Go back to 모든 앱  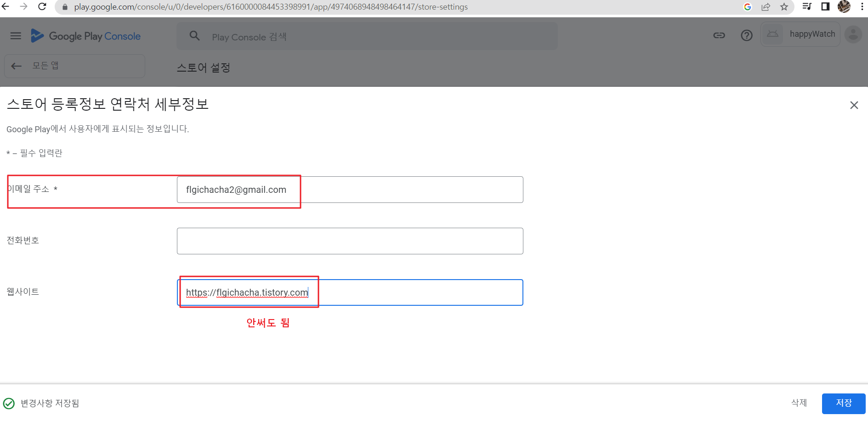tap(74, 66)
